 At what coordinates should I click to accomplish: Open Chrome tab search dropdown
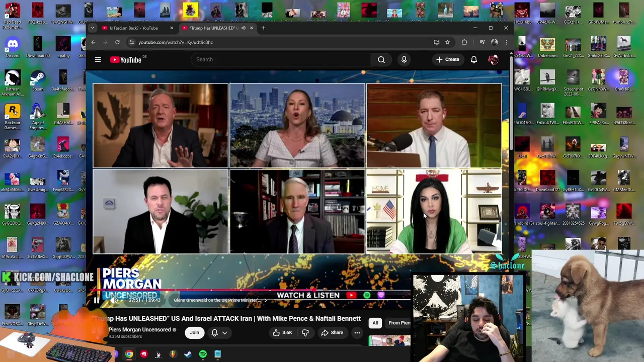(93, 28)
